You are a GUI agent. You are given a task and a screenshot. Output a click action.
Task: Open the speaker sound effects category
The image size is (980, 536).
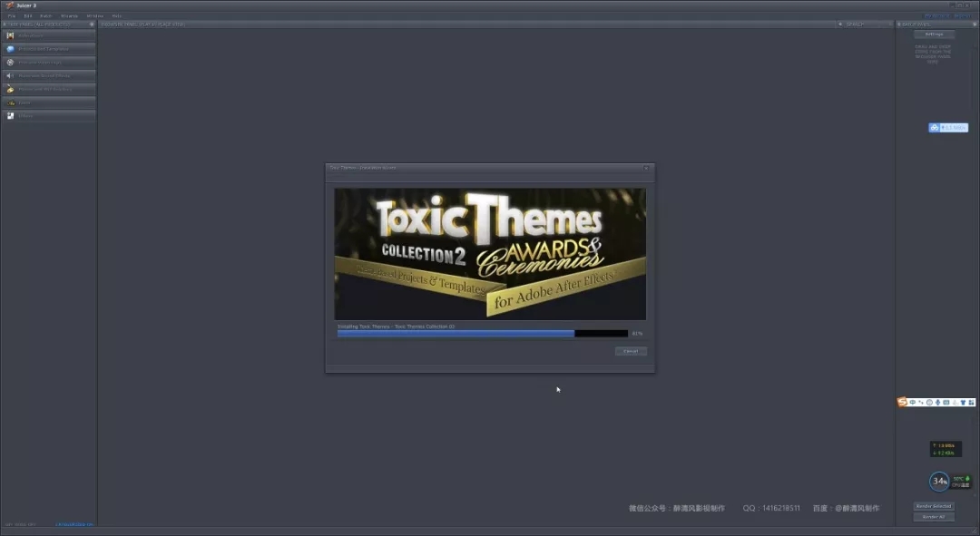(x=11, y=75)
